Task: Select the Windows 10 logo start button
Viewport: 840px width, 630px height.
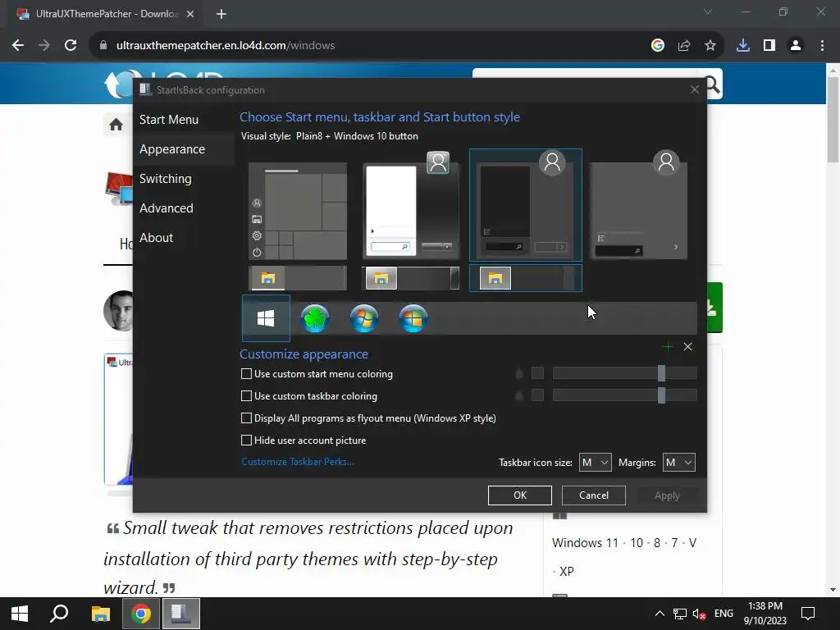Action: click(x=266, y=318)
